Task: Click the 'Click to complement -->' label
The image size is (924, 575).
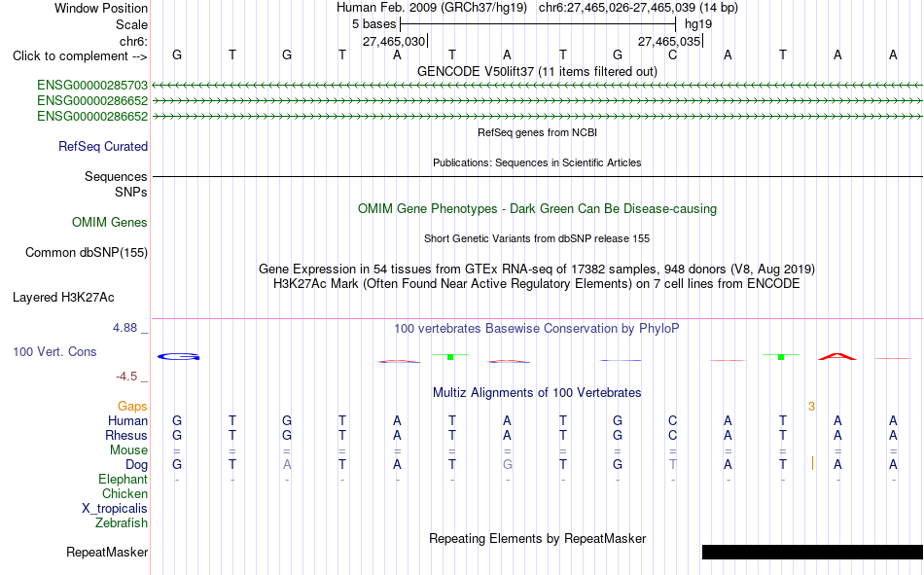Action: pyautogui.click(x=80, y=56)
